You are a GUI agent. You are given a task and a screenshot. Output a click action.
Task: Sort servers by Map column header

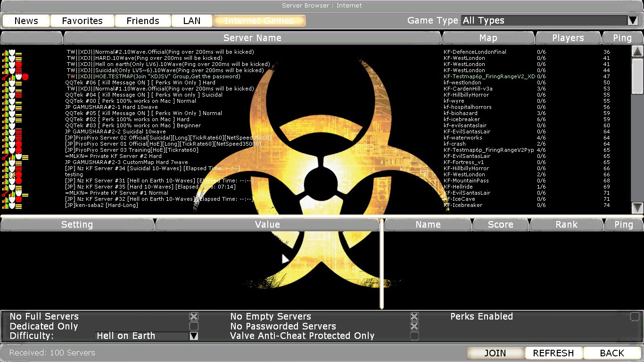[x=488, y=38]
